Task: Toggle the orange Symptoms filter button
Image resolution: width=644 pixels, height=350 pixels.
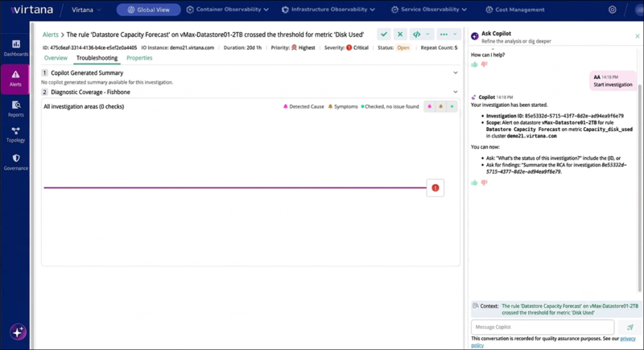Action: pos(440,107)
